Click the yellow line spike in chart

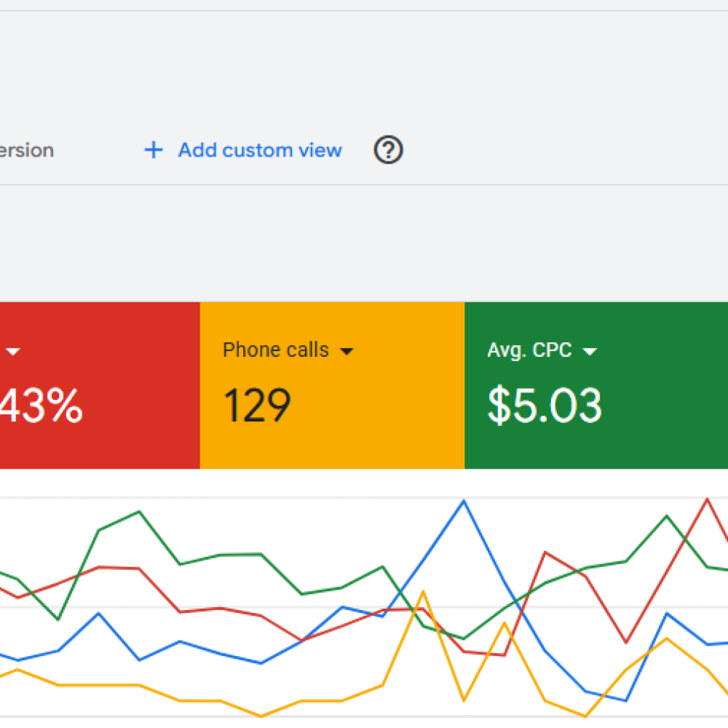(x=423, y=591)
